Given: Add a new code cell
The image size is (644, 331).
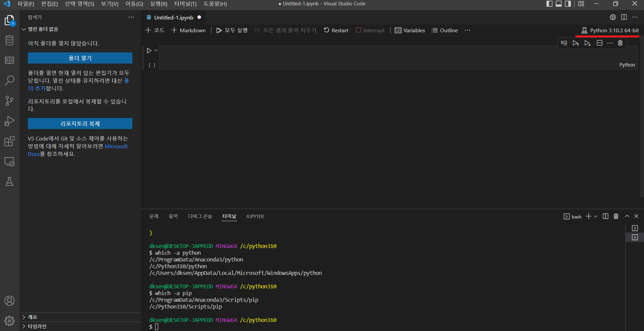Looking at the screenshot, I should pos(155,30).
